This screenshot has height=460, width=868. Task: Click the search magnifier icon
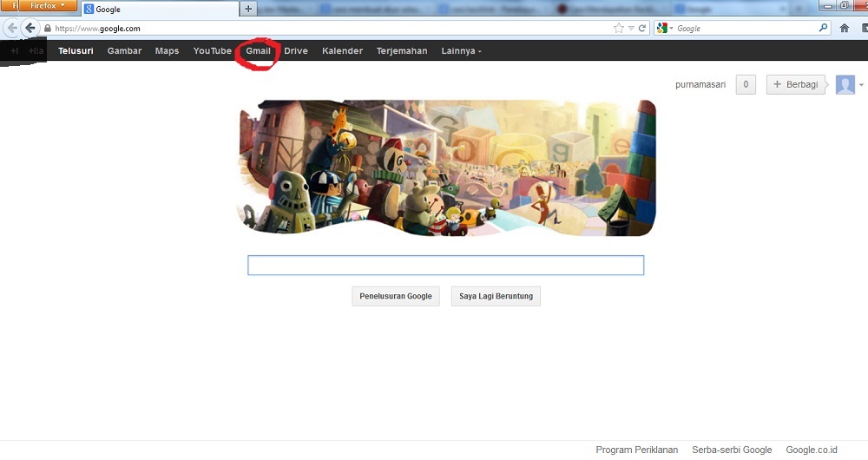(x=823, y=28)
